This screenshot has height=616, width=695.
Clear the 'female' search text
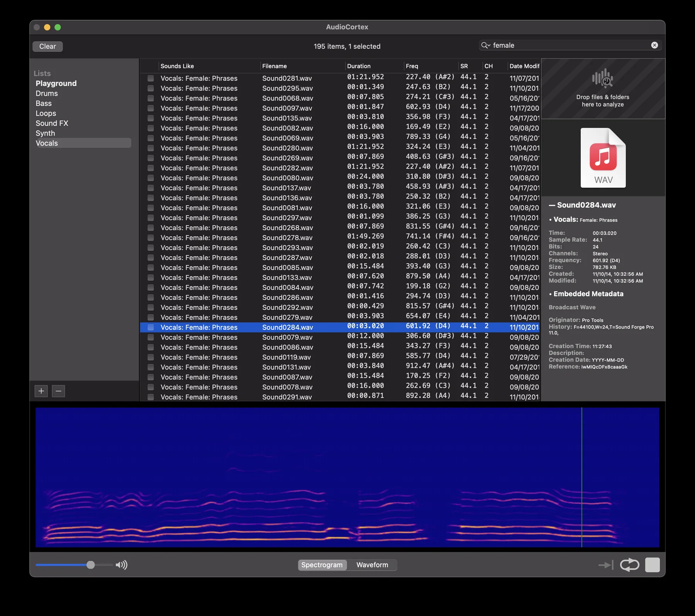pyautogui.click(x=654, y=45)
